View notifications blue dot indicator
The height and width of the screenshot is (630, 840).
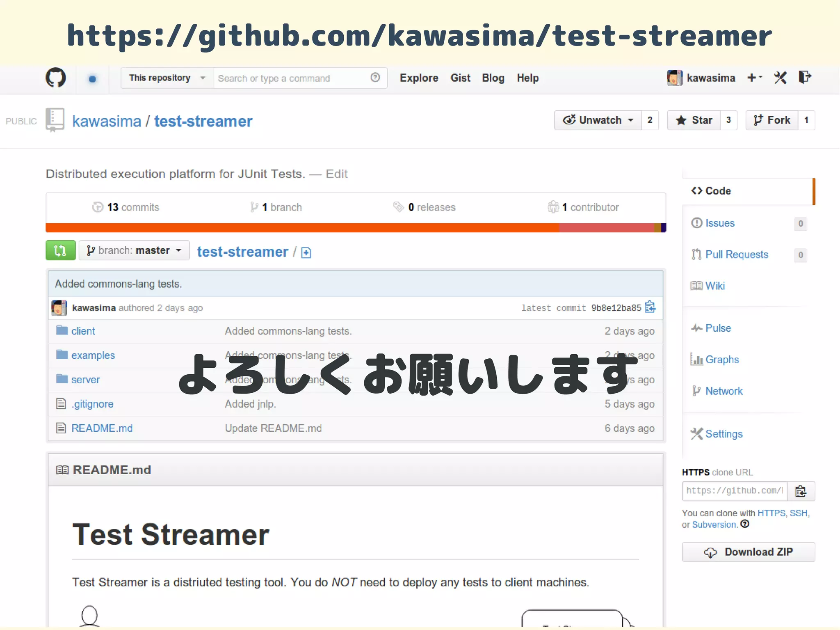pyautogui.click(x=92, y=78)
